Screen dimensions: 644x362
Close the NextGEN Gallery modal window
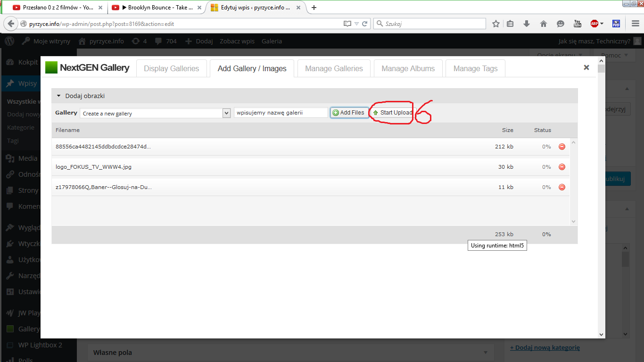tap(586, 67)
